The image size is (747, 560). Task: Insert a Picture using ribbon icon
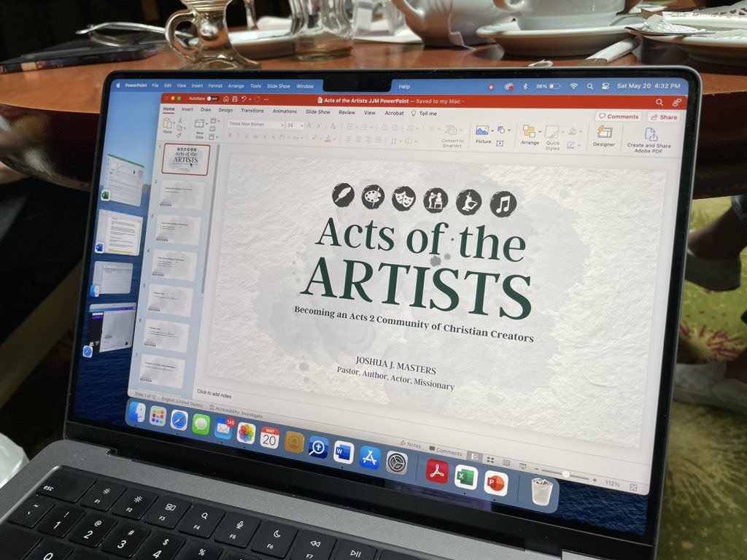pyautogui.click(x=482, y=131)
